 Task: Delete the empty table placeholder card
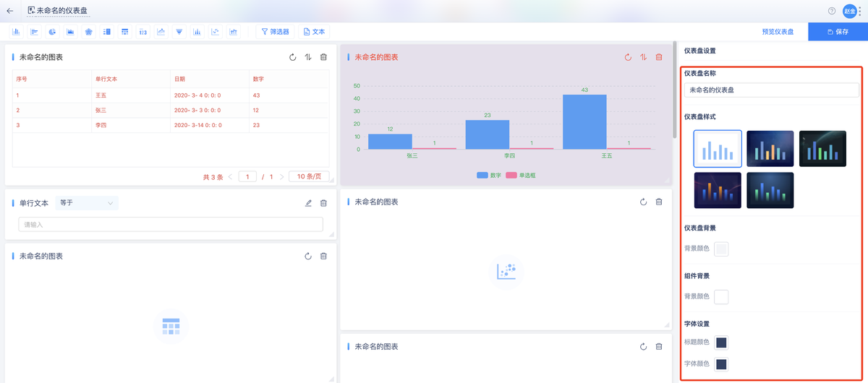[x=323, y=256]
